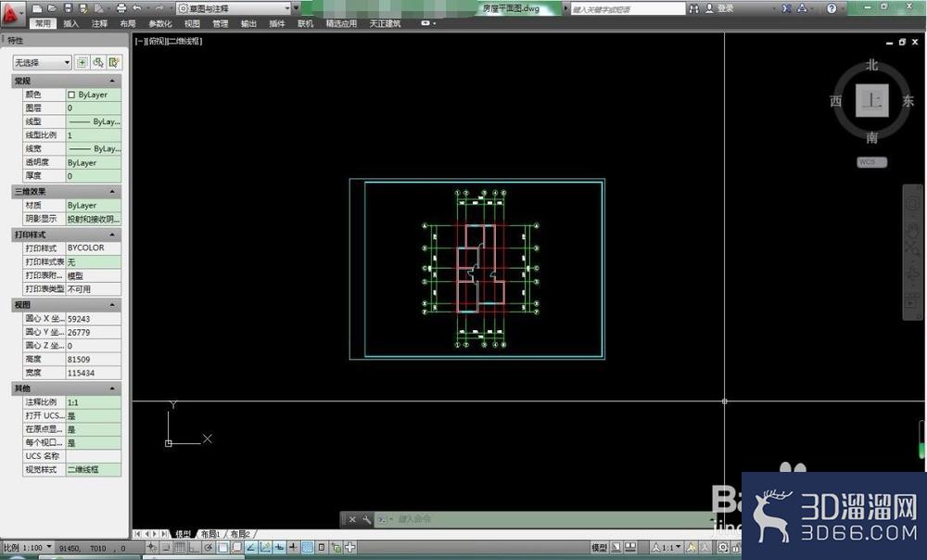Open the 注释 ribbon tab
The height and width of the screenshot is (560, 927).
coord(99,24)
